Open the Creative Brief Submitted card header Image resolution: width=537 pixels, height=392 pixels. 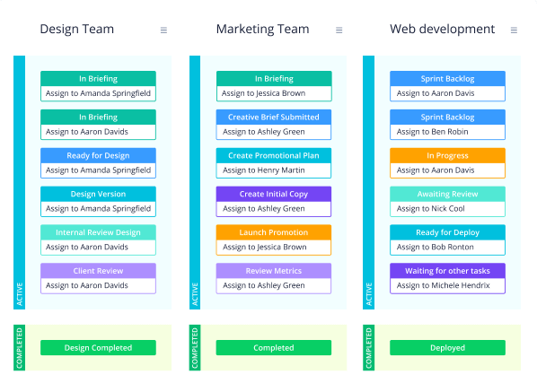[274, 117]
